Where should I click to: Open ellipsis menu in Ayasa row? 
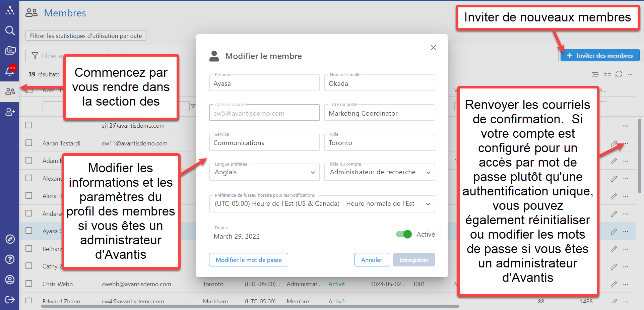point(626,232)
